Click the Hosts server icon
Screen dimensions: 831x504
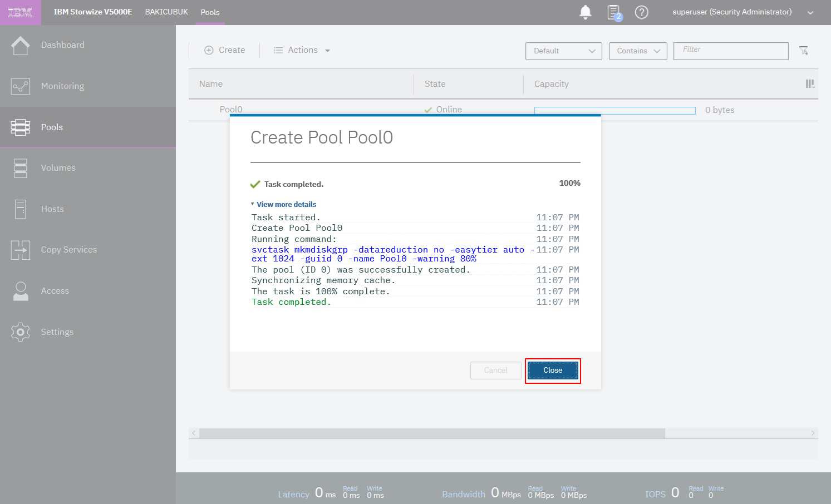[21, 209]
